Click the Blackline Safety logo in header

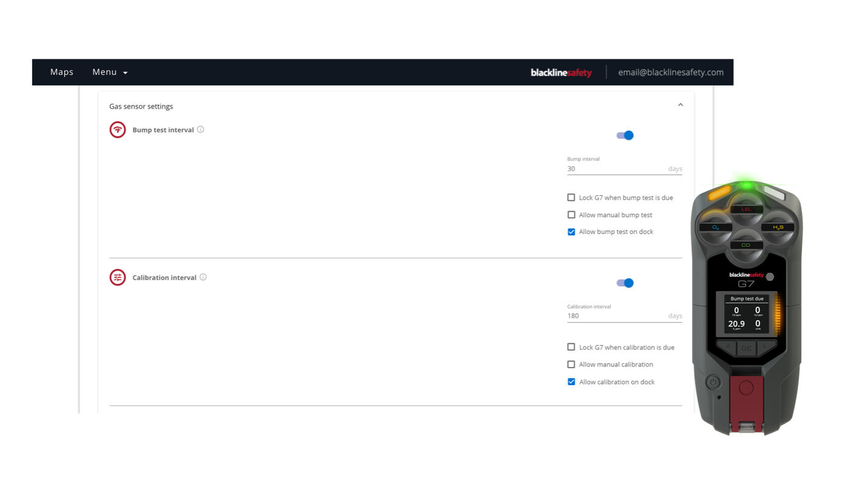point(561,72)
